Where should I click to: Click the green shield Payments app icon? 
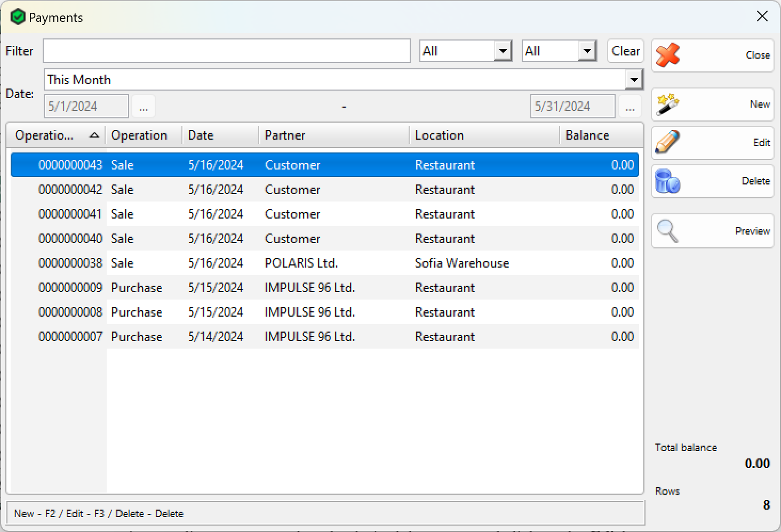tap(18, 17)
